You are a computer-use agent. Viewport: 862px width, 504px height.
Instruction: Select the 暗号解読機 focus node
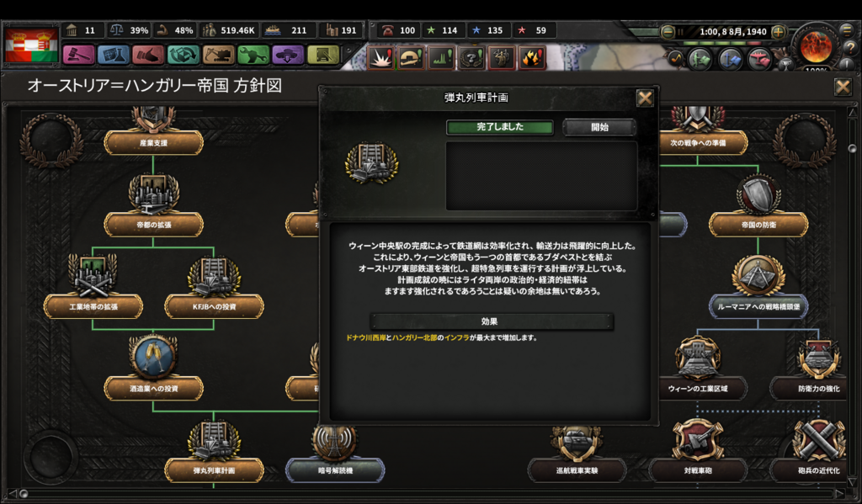335,470
